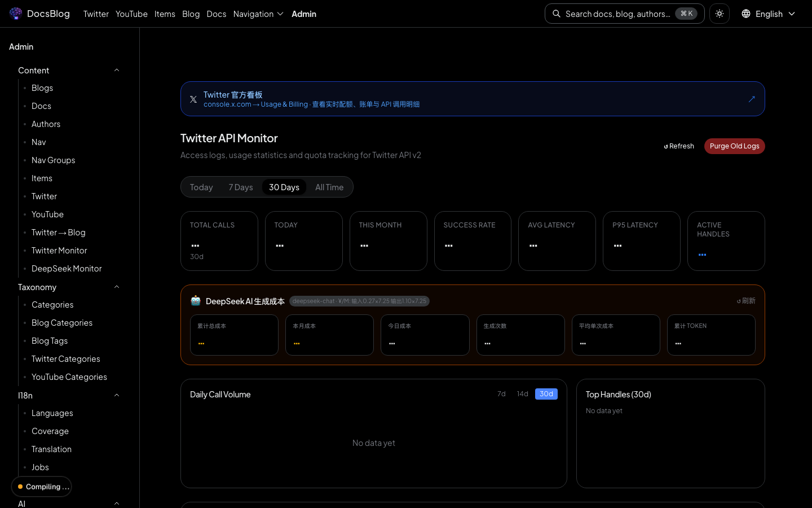Click the orange Compiling status indicator
This screenshot has height=508, width=812.
[x=20, y=487]
